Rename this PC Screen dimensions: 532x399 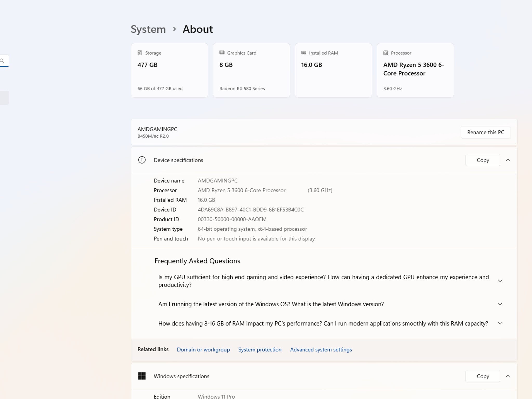click(x=486, y=132)
